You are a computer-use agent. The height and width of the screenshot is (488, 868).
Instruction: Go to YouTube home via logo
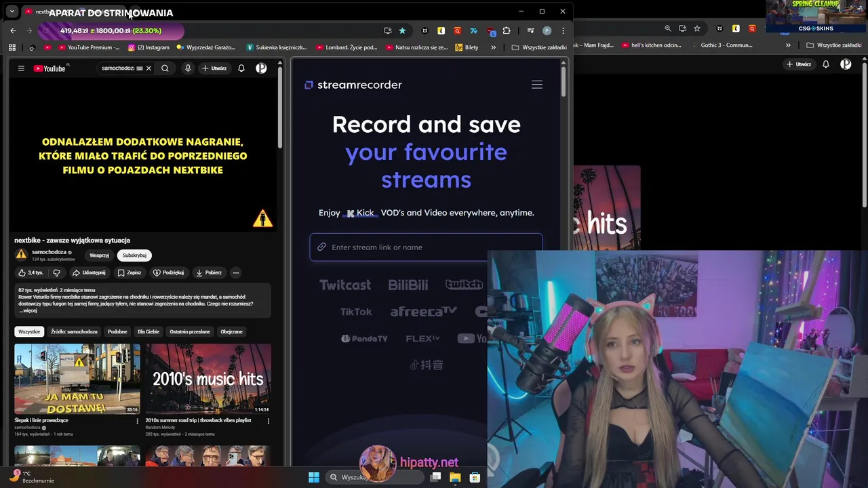(50, 68)
